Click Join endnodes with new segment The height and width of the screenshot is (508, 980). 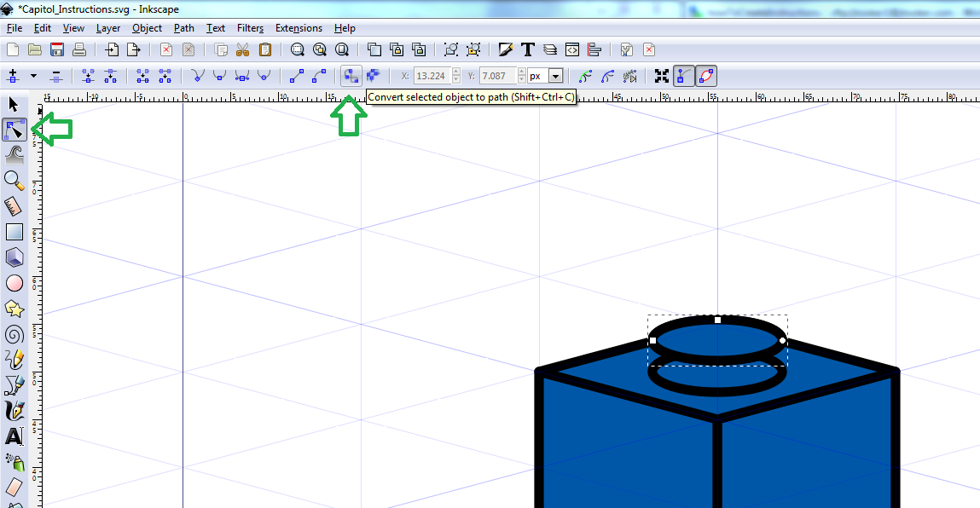143,76
